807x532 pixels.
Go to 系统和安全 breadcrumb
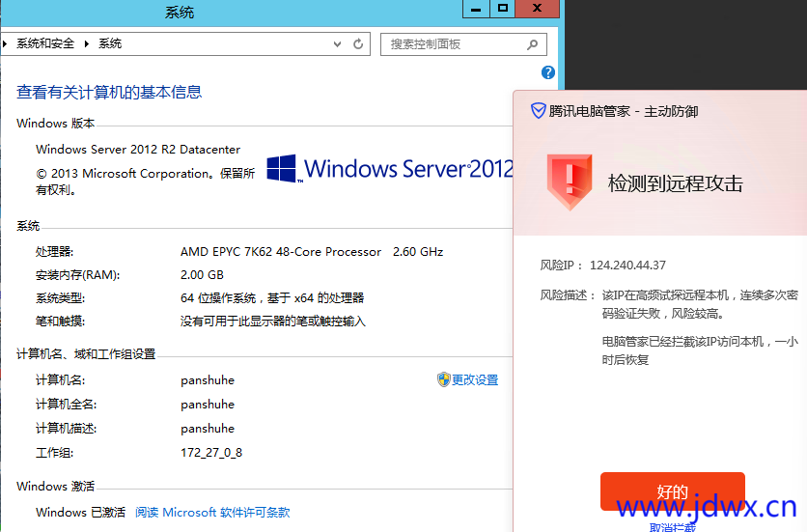(x=45, y=43)
